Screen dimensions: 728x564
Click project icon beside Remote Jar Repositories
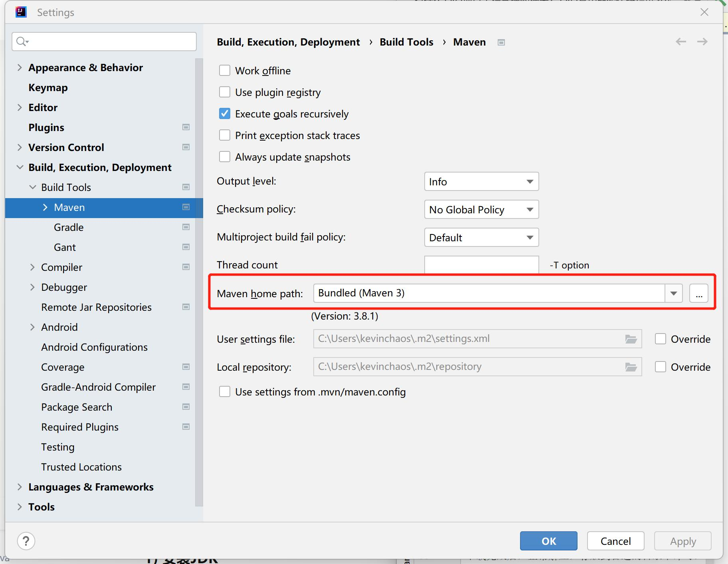tap(186, 307)
